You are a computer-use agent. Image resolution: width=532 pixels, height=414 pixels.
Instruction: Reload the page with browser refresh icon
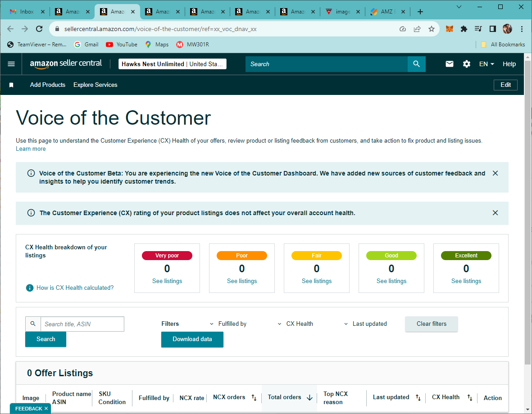pos(39,29)
